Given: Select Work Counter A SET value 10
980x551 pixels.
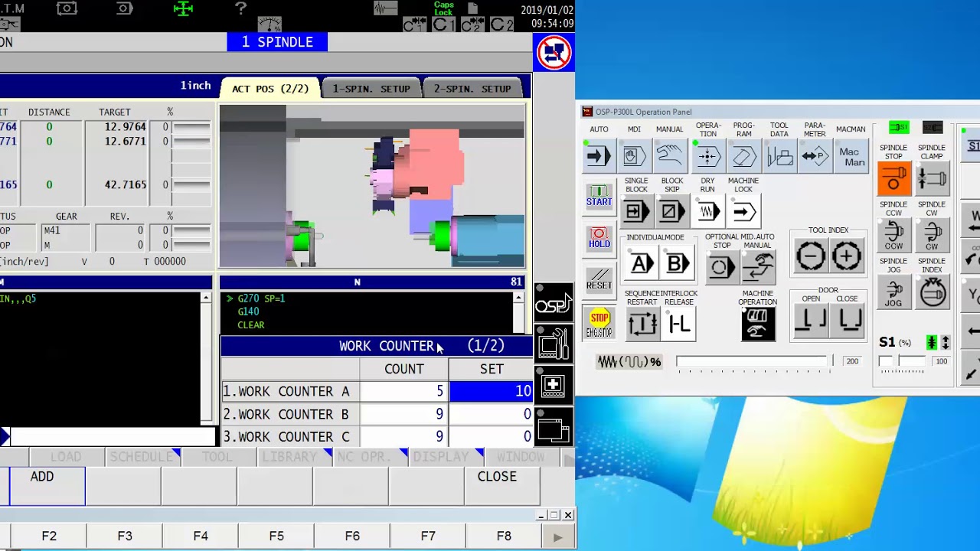Looking at the screenshot, I should pyautogui.click(x=491, y=391).
